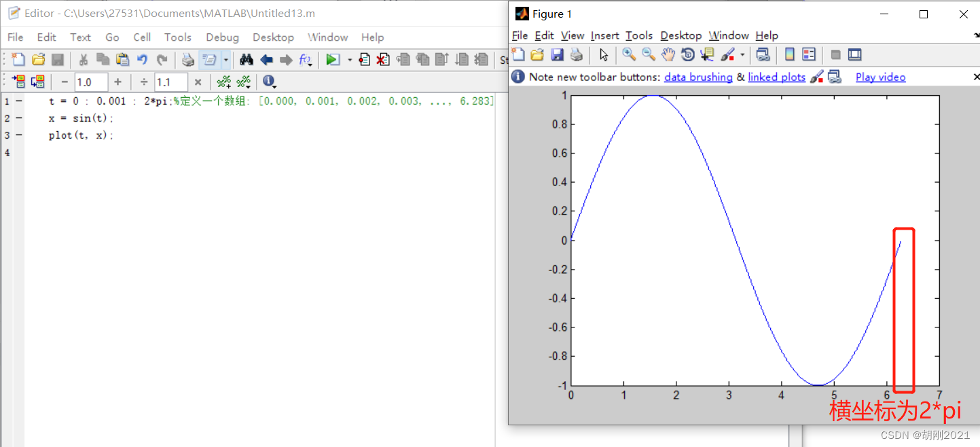Click code text plot(t, x);
This screenshot has width=980, height=447.
tap(81, 135)
